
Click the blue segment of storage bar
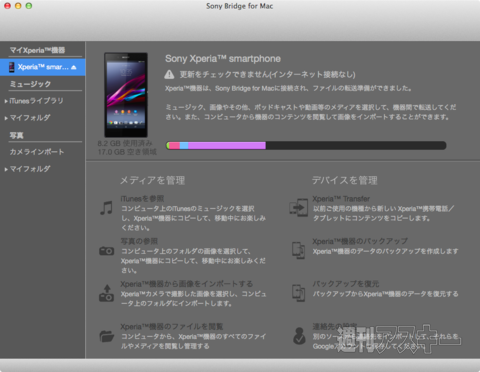[x=184, y=145]
